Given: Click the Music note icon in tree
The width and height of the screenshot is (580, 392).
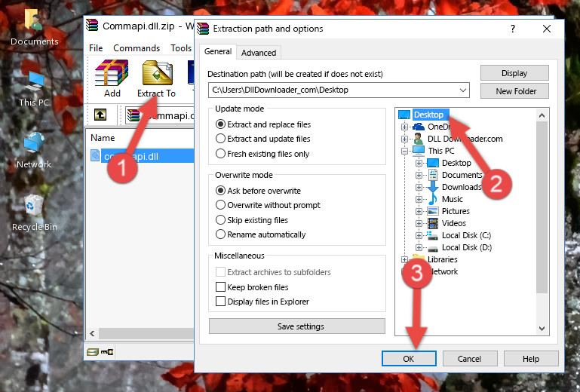Looking at the screenshot, I should point(432,199).
